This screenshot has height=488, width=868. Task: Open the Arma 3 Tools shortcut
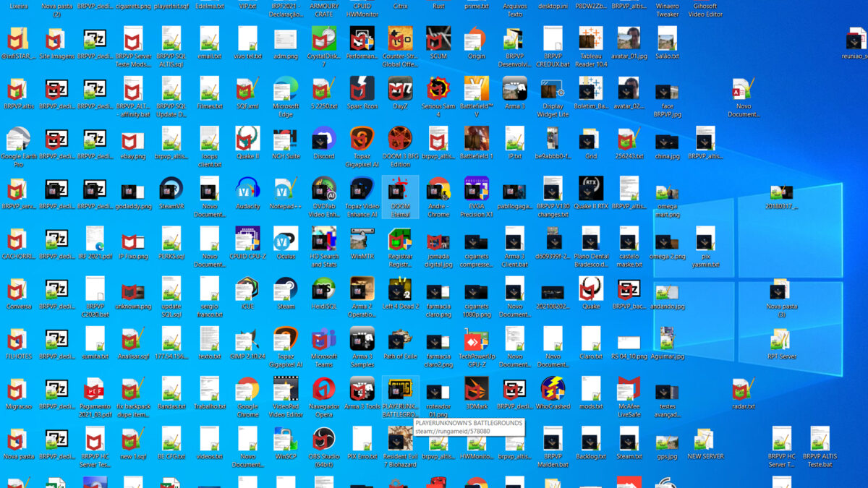click(x=362, y=388)
